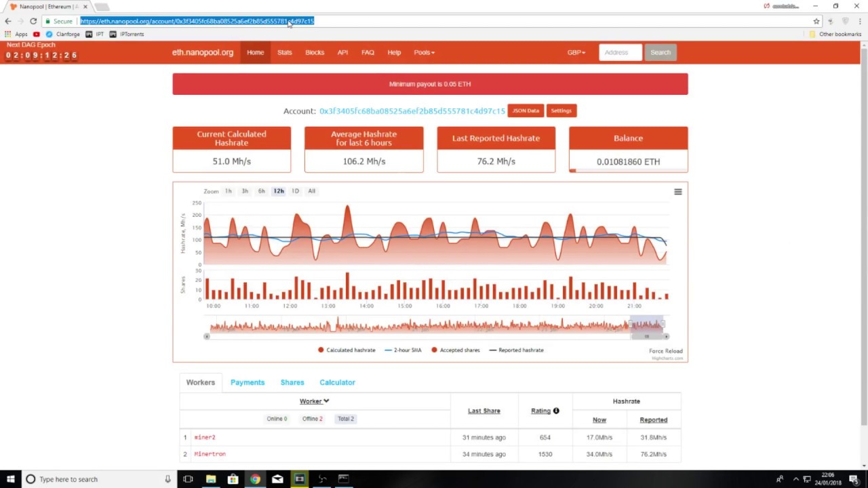Screen dimensions: 868x488
Task: Open the Apps shortcut in bookmarks bar
Action: point(16,34)
